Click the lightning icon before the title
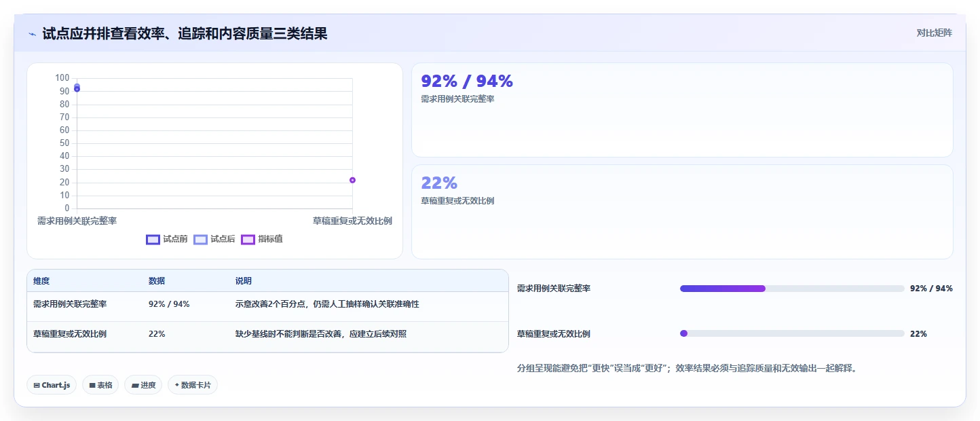The width and height of the screenshot is (980, 421). 33,34
